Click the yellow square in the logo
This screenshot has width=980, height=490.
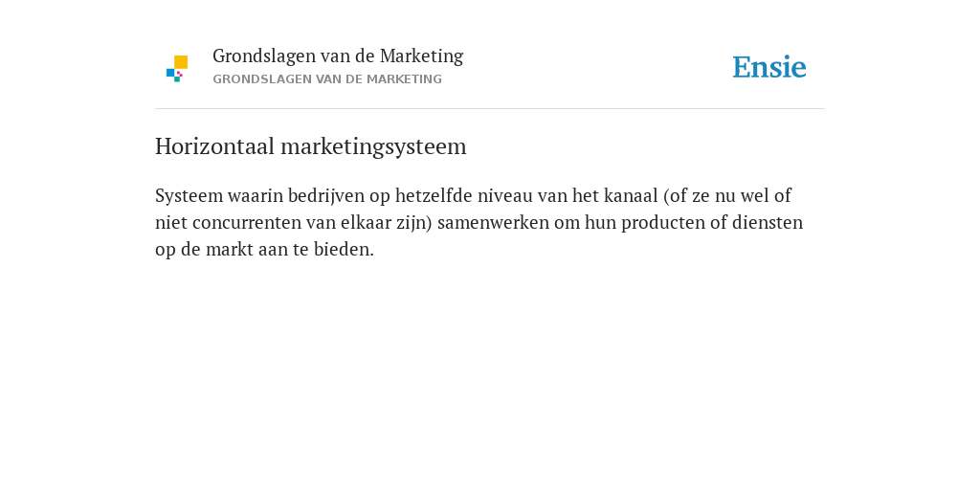[x=181, y=62]
